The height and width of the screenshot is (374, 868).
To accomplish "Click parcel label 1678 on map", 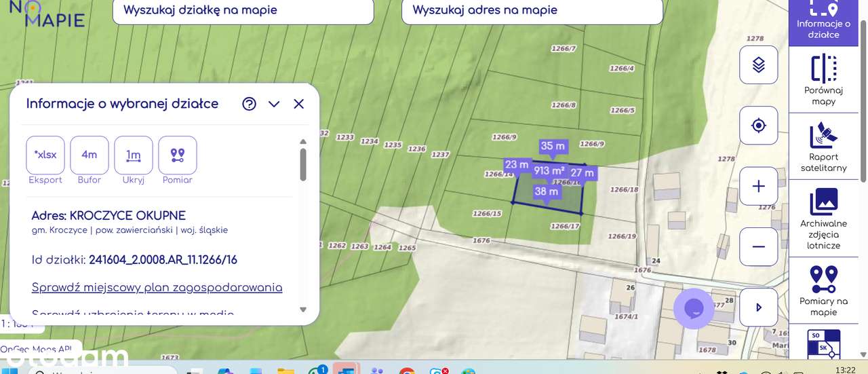I will (x=707, y=350).
